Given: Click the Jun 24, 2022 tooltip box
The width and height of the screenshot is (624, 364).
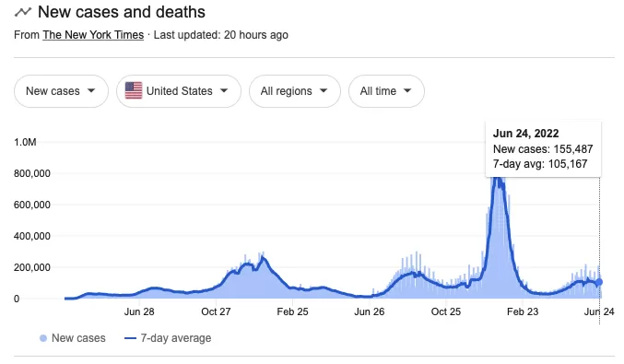Looking at the screenshot, I should (543, 148).
